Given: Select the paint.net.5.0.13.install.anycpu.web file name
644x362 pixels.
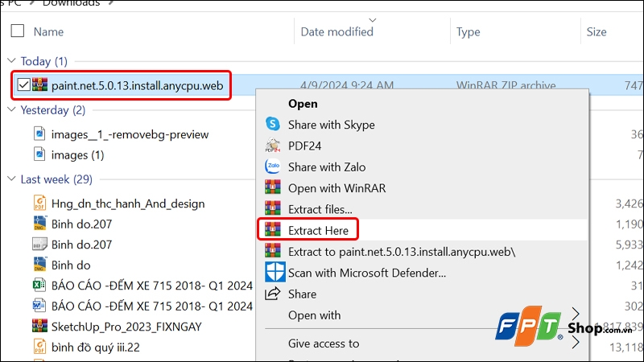Looking at the screenshot, I should (x=137, y=85).
